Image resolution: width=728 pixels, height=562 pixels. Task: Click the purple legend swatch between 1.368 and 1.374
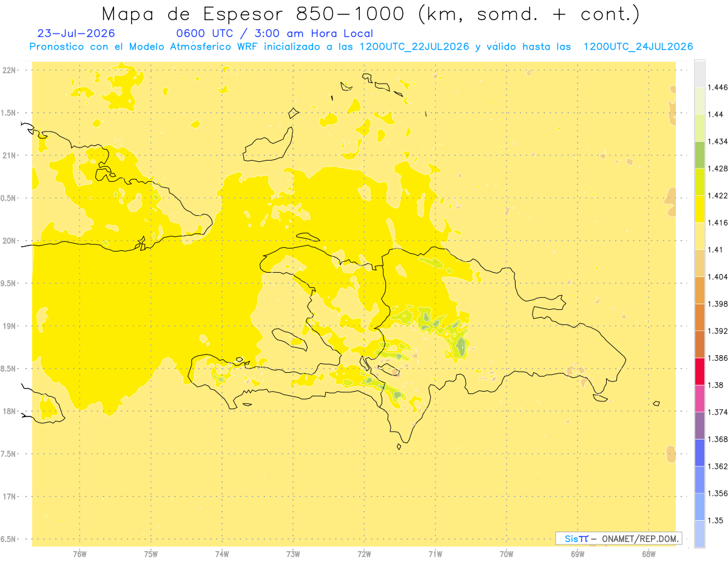[x=699, y=426]
